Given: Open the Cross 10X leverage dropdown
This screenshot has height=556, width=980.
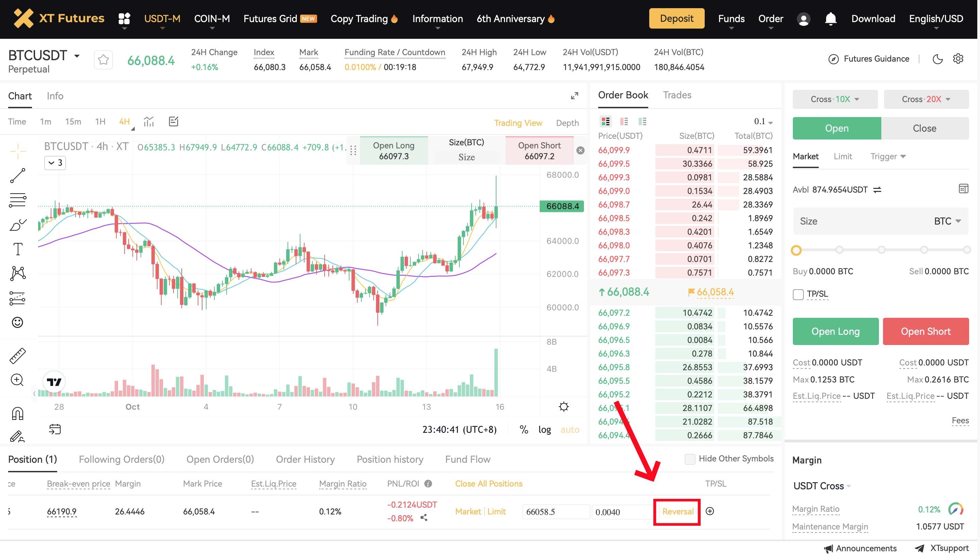Looking at the screenshot, I should (x=835, y=99).
